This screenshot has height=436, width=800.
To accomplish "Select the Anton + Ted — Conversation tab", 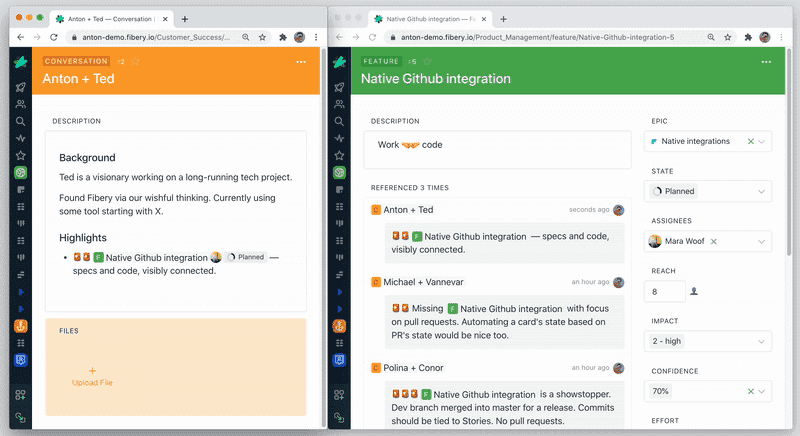I will (x=110, y=19).
